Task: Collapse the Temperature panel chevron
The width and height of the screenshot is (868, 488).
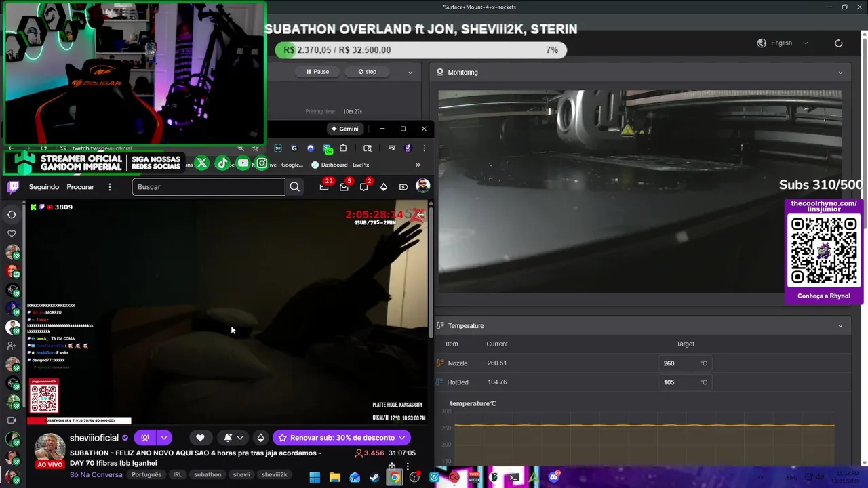Action: 840,326
